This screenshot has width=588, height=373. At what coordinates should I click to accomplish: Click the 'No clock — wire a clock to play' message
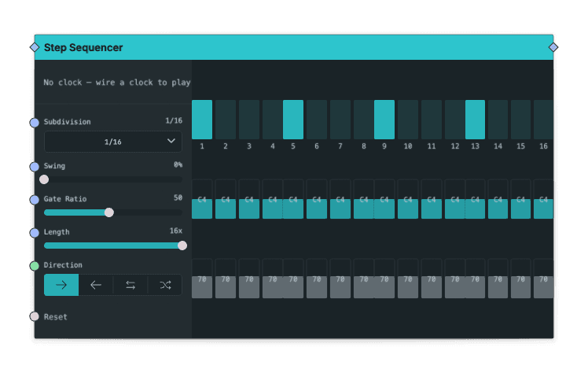117,83
